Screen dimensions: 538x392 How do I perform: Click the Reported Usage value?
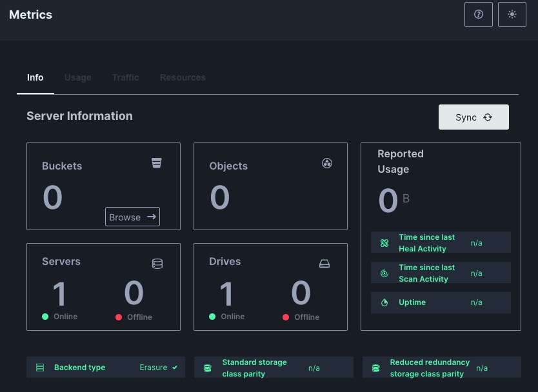[x=388, y=201]
